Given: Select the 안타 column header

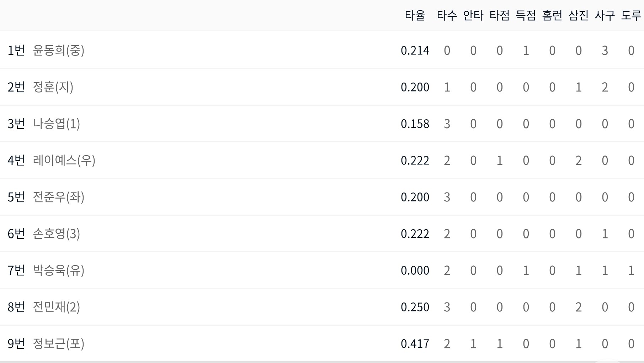Looking at the screenshot, I should coord(473,15).
